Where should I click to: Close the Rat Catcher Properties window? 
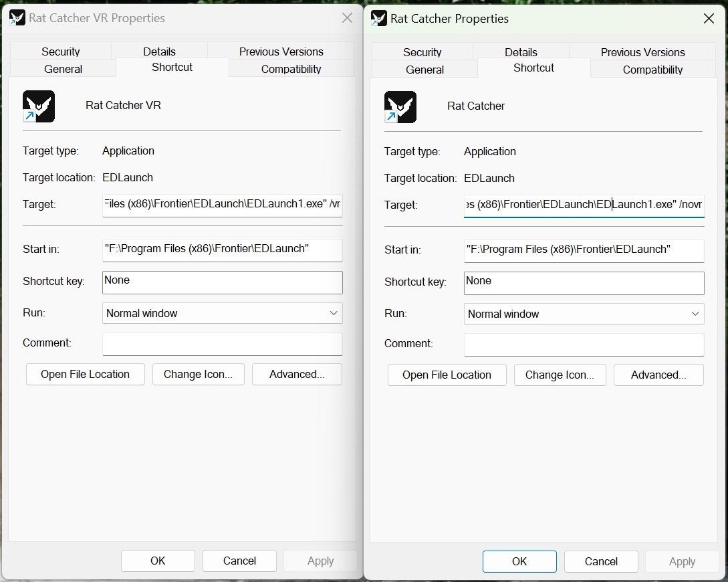point(709,19)
